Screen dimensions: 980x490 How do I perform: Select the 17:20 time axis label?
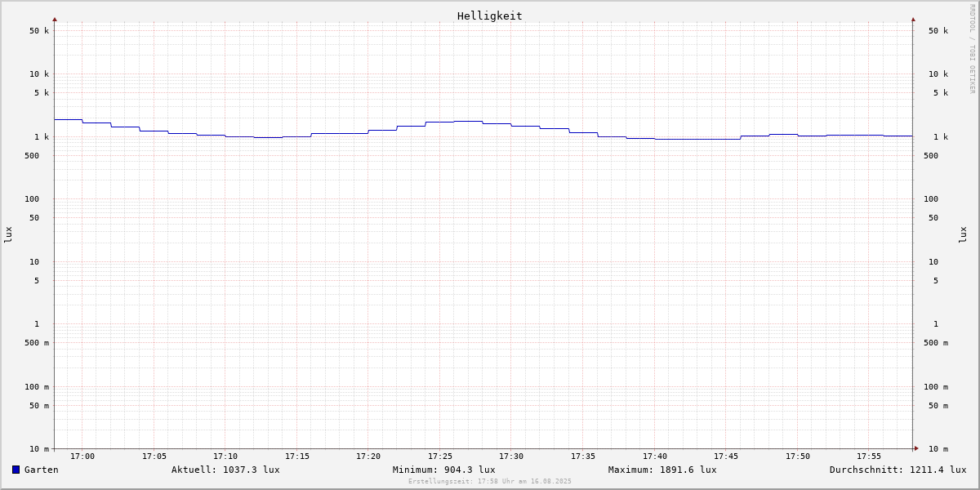(x=368, y=457)
